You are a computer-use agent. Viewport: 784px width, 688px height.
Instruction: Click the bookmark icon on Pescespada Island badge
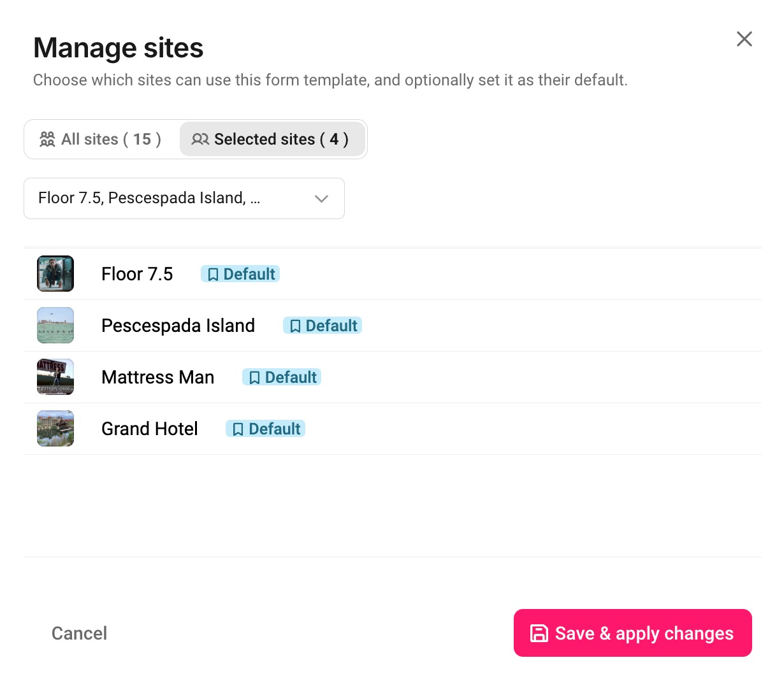tap(295, 326)
